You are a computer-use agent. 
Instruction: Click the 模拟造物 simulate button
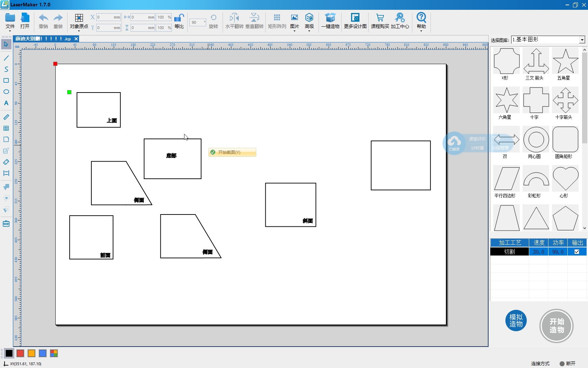516,320
